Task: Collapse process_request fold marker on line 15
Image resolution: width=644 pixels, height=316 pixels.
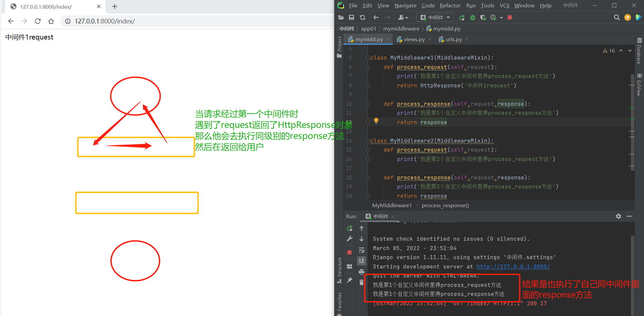Action: [368, 150]
